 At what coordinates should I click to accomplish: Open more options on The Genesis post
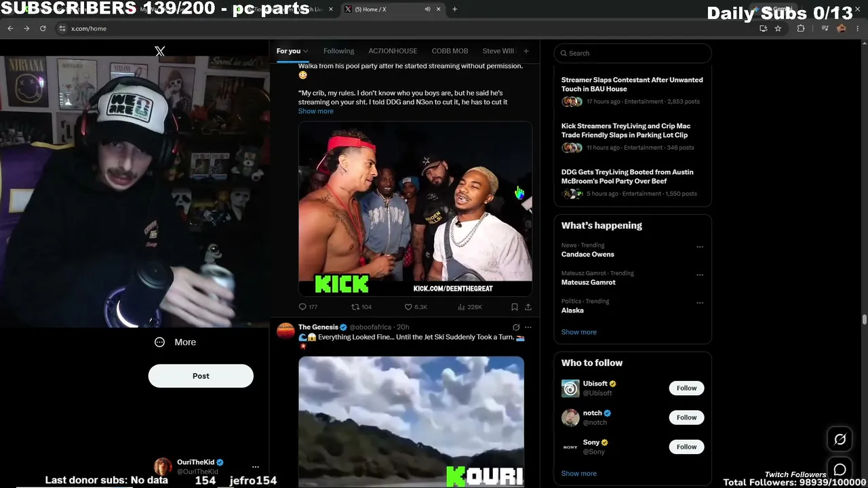pyautogui.click(x=528, y=327)
